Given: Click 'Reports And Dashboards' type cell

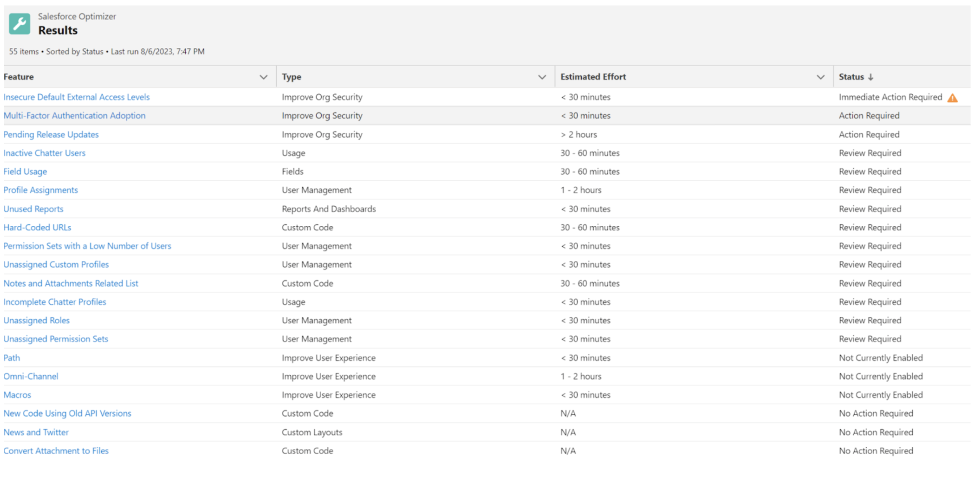Looking at the screenshot, I should point(329,209).
